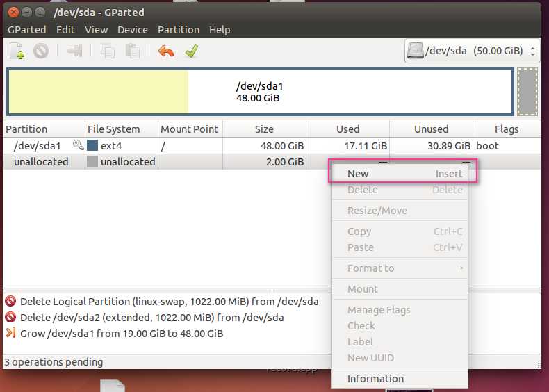Image resolution: width=549 pixels, height=392 pixels.
Task: Click the Mount Point column header
Action: (x=190, y=129)
